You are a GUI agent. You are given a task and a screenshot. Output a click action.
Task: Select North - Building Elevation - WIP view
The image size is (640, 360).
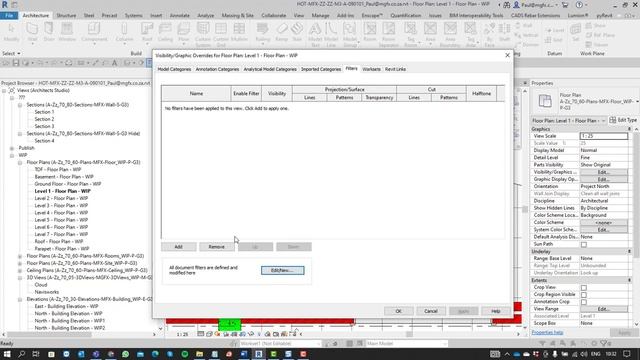point(68,314)
